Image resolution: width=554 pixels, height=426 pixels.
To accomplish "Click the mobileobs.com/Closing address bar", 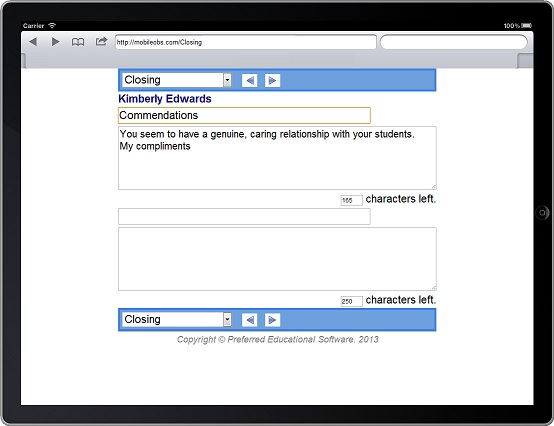I will click(x=246, y=42).
